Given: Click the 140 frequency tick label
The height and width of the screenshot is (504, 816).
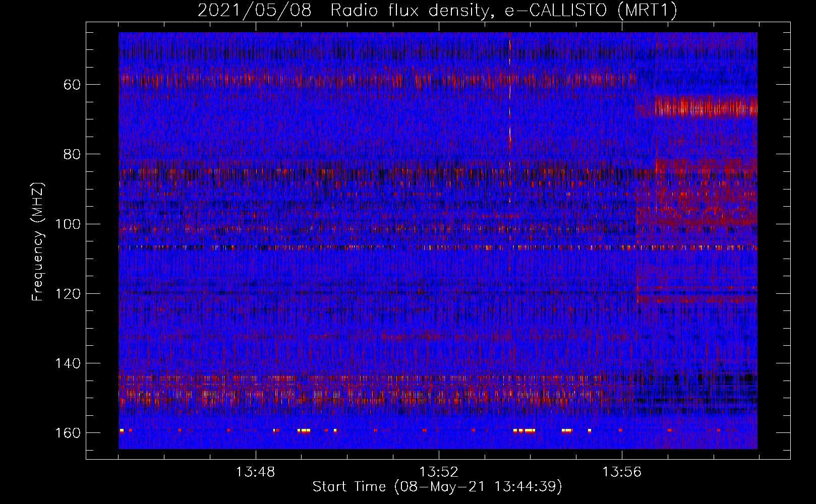Looking at the screenshot, I should [68, 363].
